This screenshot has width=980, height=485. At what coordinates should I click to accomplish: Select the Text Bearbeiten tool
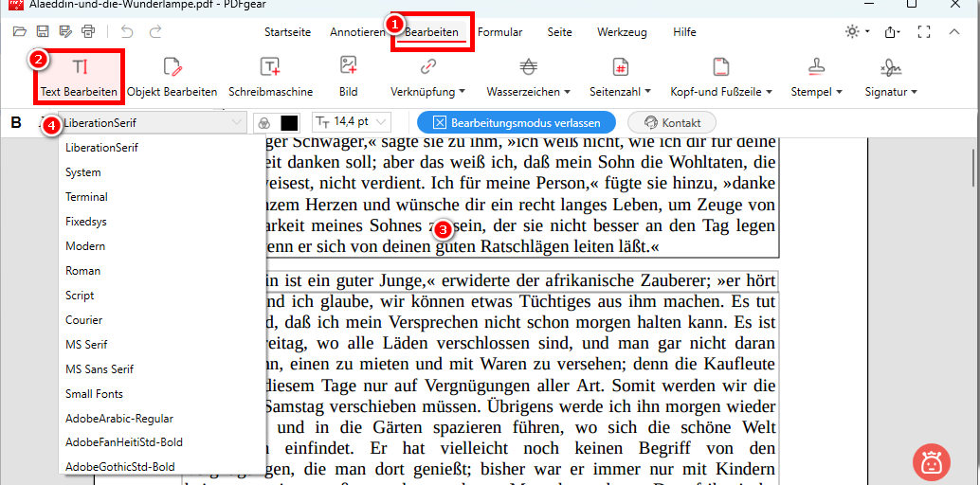coord(79,77)
